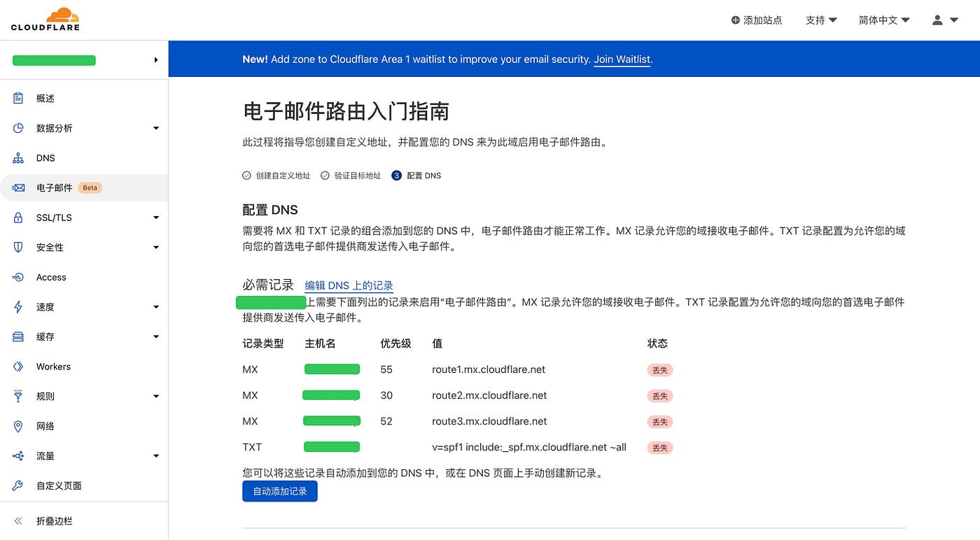Click the 配置 DNS step label

pos(424,176)
